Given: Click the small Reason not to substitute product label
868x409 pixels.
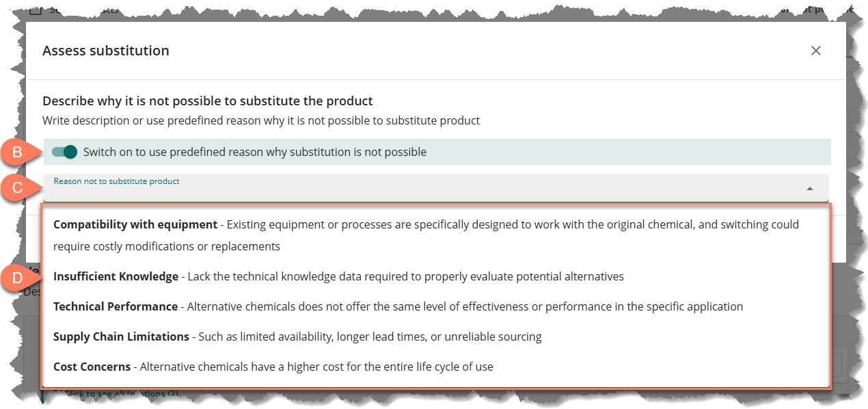Looking at the screenshot, I should pyautogui.click(x=117, y=181).
